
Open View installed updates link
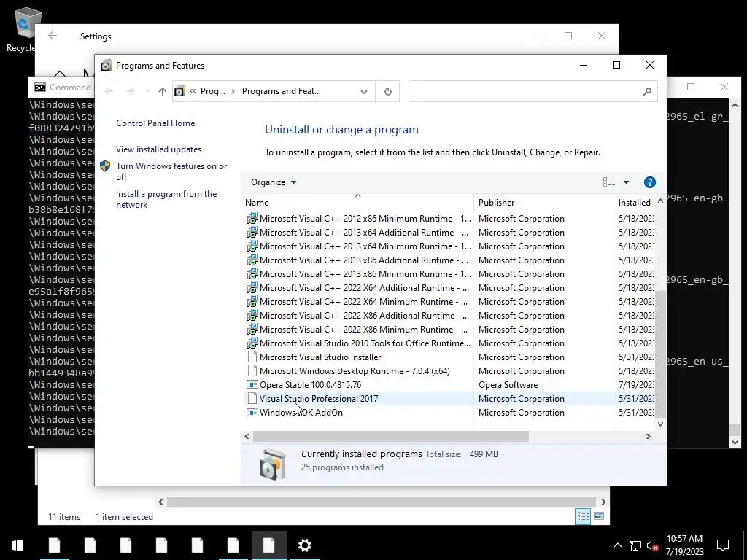[158, 149]
